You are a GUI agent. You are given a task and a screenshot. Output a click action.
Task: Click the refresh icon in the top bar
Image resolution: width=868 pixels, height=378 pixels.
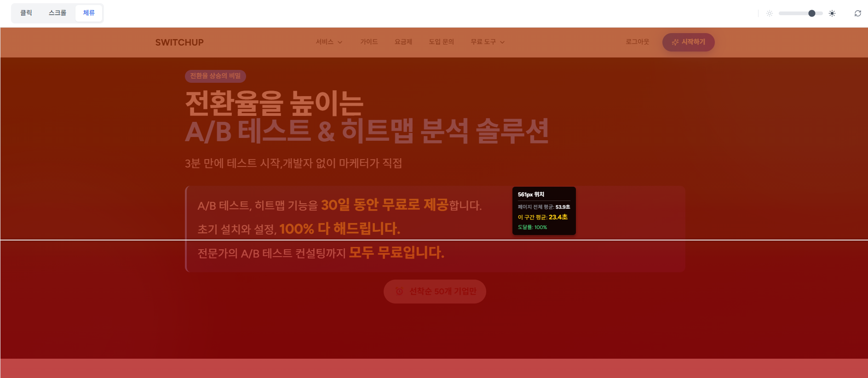tap(857, 13)
